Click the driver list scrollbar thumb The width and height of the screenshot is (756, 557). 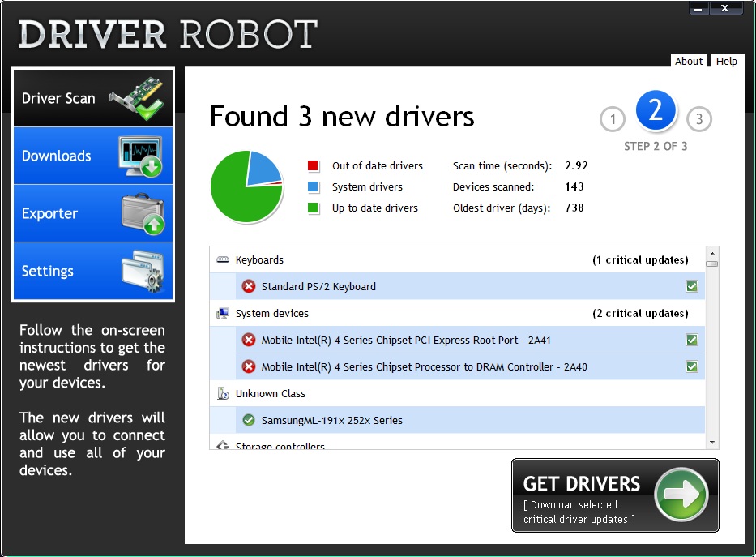(x=712, y=264)
